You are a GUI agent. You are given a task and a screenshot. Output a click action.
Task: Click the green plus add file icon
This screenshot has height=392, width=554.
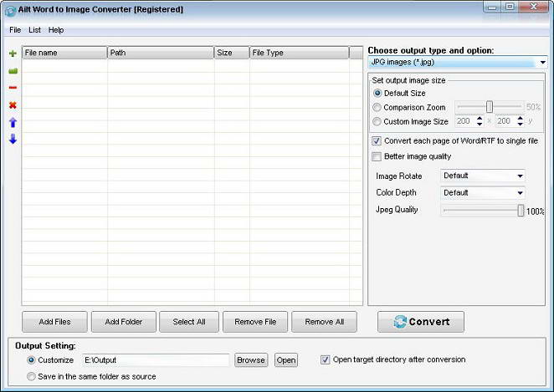pyautogui.click(x=13, y=53)
